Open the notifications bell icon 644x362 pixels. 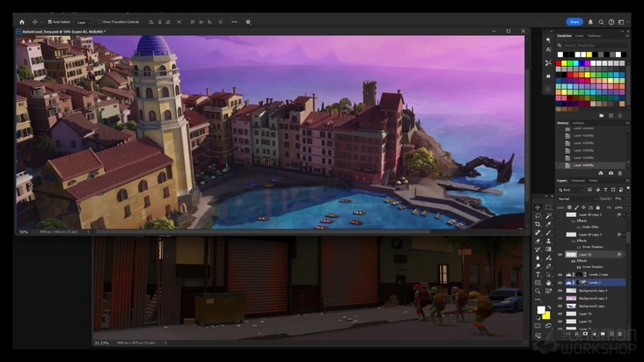[590, 22]
